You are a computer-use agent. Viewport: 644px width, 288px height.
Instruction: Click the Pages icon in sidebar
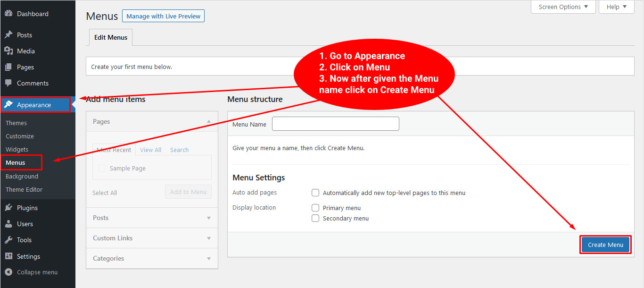(8, 67)
